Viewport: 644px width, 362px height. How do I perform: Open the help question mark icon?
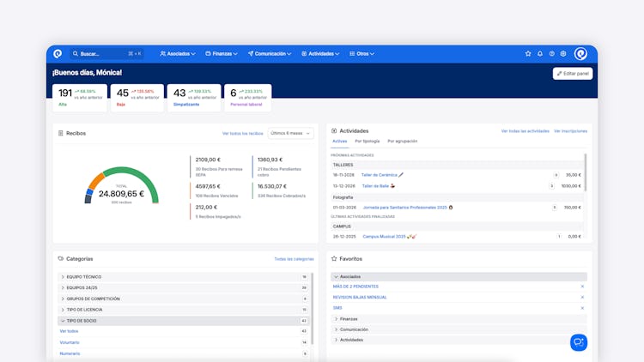[x=551, y=54]
